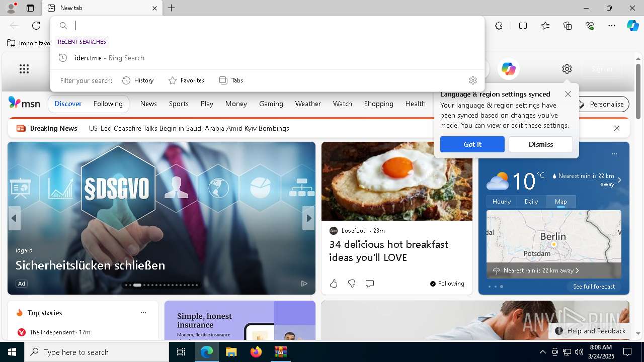Open See full forecast link
Viewport: 644px width, 362px height.
click(x=594, y=287)
